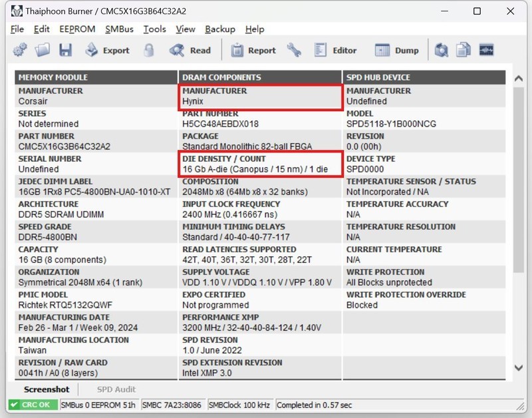Click the camera screenshot icon in toolbar
The width and height of the screenshot is (532, 418).
[442, 50]
